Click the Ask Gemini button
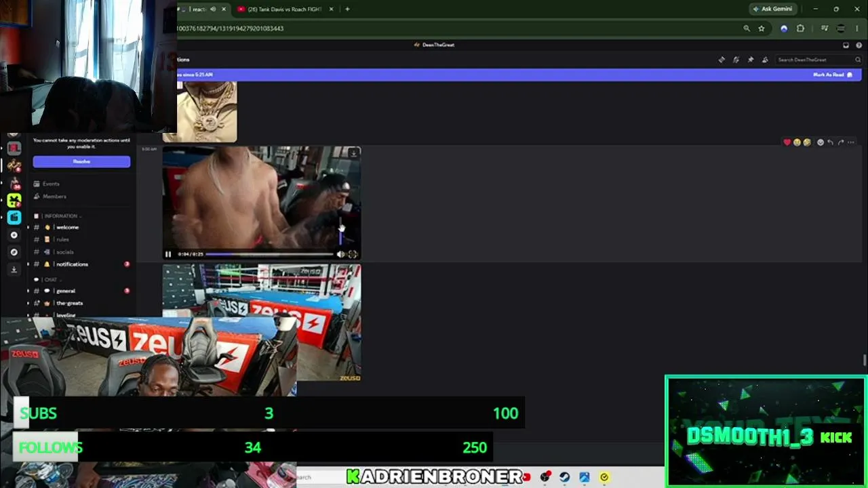 coord(772,9)
